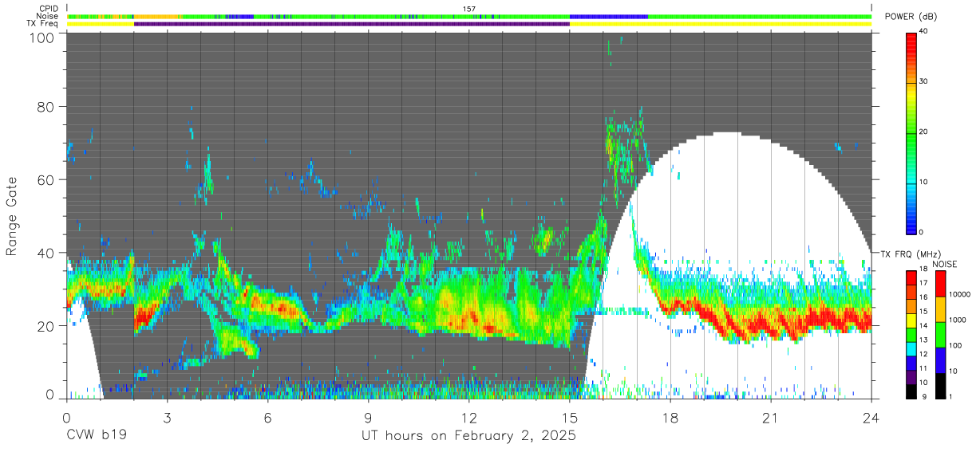Image resolution: width=980 pixels, height=452 pixels.
Task: Click the 3 hour tick label on the UT axis
Action: [167, 417]
